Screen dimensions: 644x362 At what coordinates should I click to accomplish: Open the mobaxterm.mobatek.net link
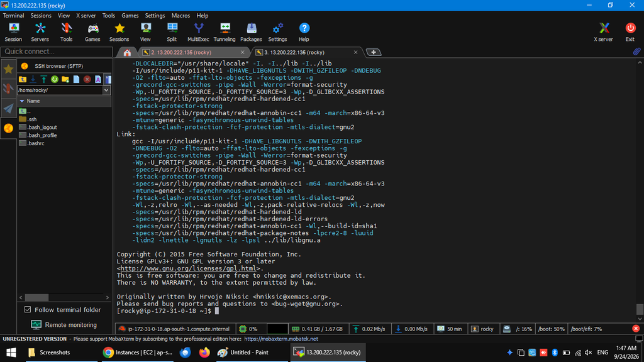click(281, 339)
